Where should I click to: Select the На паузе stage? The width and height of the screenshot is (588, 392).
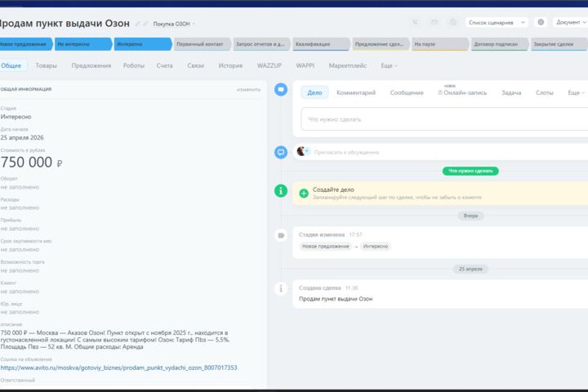(x=440, y=44)
